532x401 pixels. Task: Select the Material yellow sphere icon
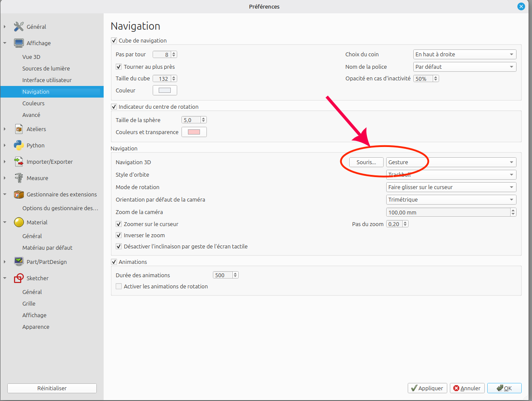tap(18, 222)
